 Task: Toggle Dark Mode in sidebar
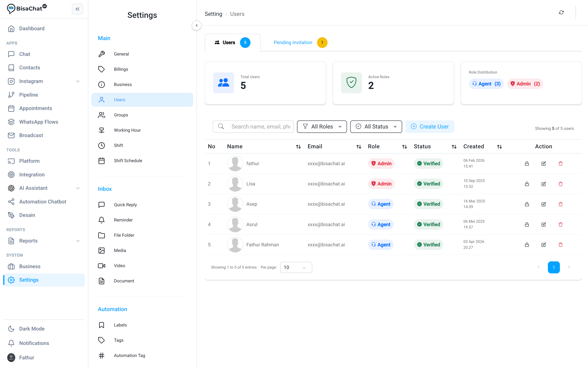pos(44,329)
